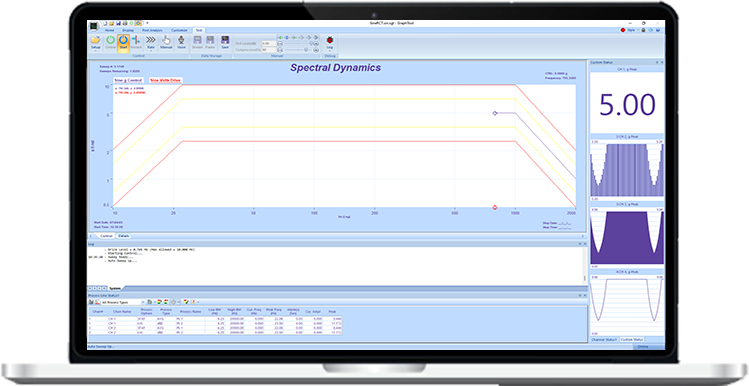Image resolution: width=749 pixels, height=386 pixels.
Task: Select the System tab in log panel
Action: click(115, 288)
